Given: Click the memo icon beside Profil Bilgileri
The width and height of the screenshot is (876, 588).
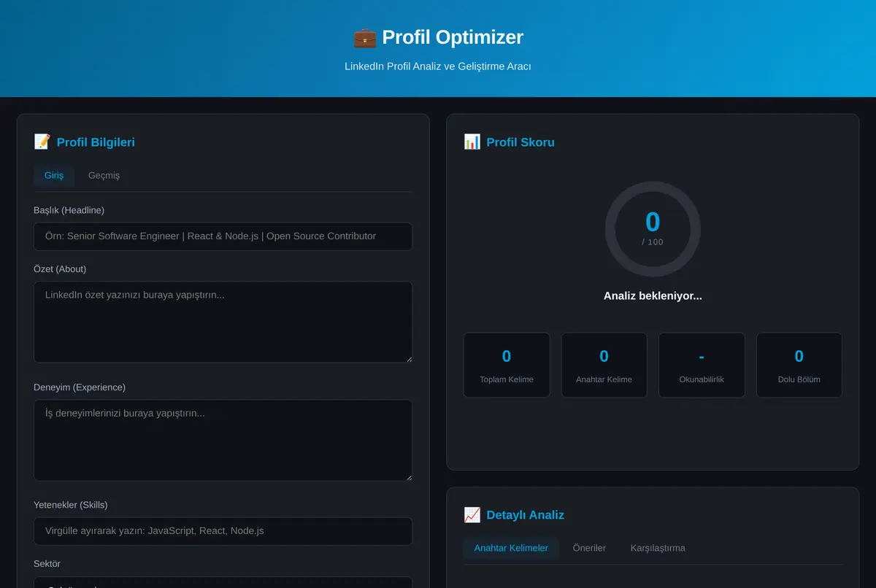Looking at the screenshot, I should click(x=42, y=142).
